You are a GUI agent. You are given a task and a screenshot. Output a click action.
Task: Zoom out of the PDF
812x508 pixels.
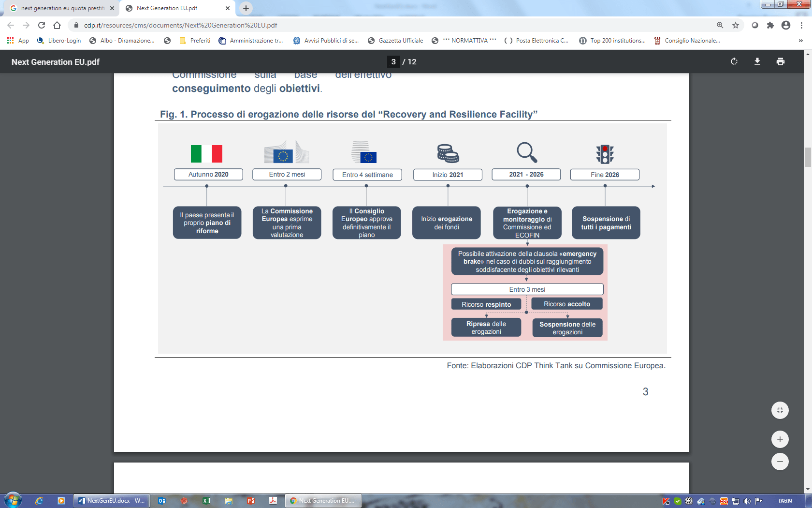pos(780,462)
